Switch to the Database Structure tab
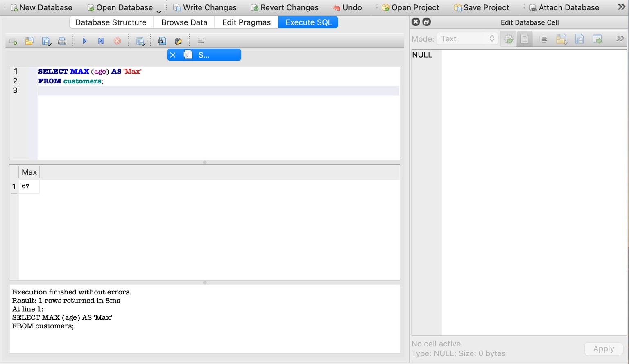Image resolution: width=629 pixels, height=364 pixels. point(111,22)
